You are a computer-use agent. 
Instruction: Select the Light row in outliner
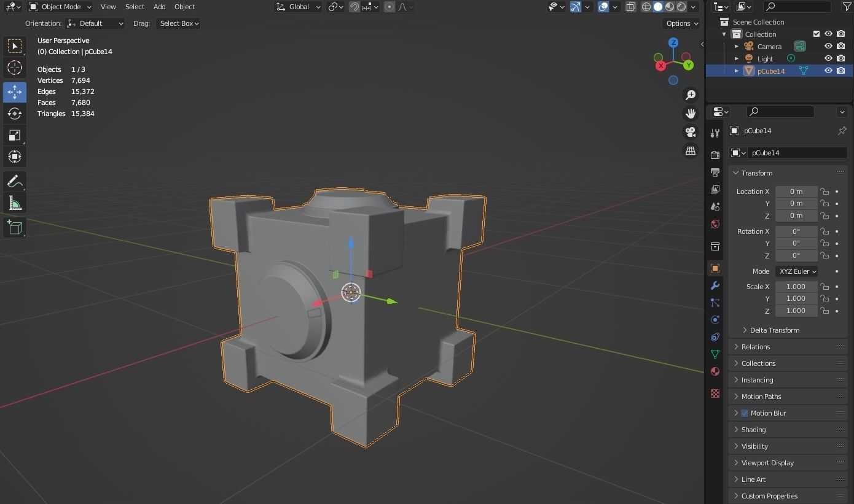click(779, 58)
